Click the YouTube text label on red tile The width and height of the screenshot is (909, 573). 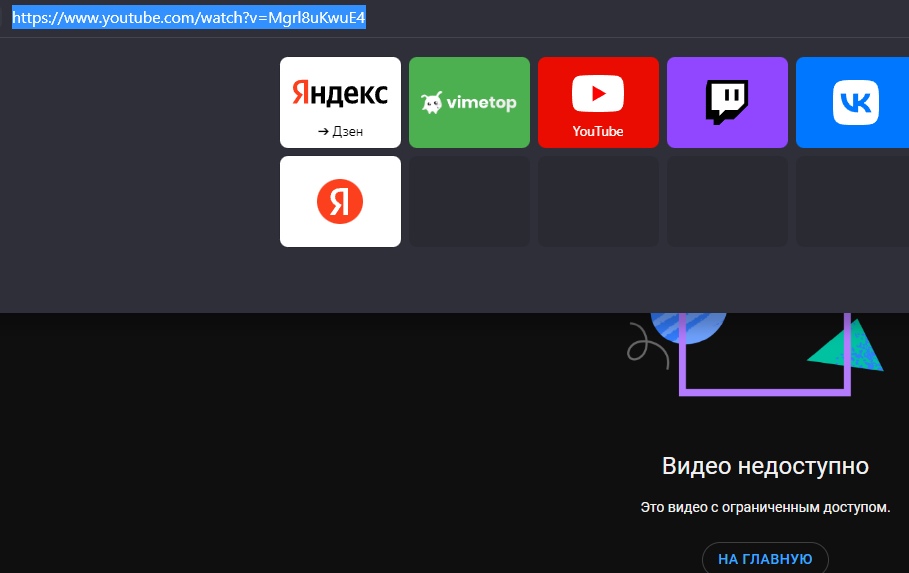(598, 131)
